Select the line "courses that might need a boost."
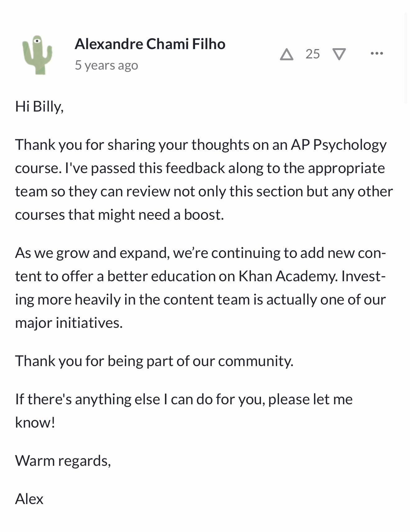 pyautogui.click(x=120, y=215)
